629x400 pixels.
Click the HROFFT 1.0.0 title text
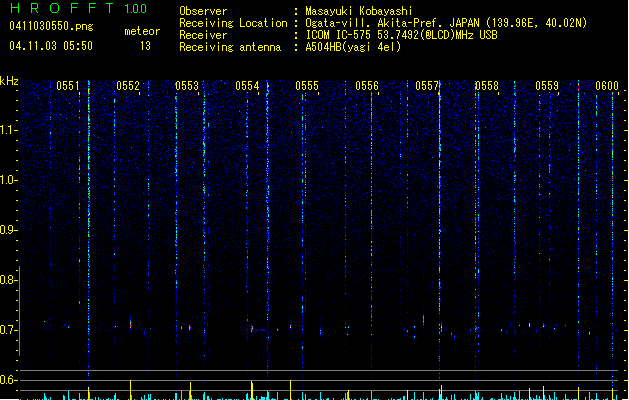(78, 8)
